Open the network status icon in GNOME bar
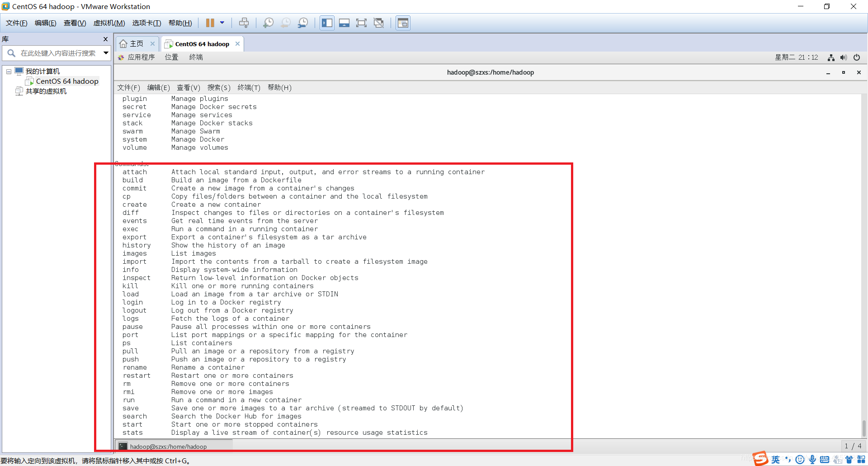The image size is (868, 466). pos(831,57)
